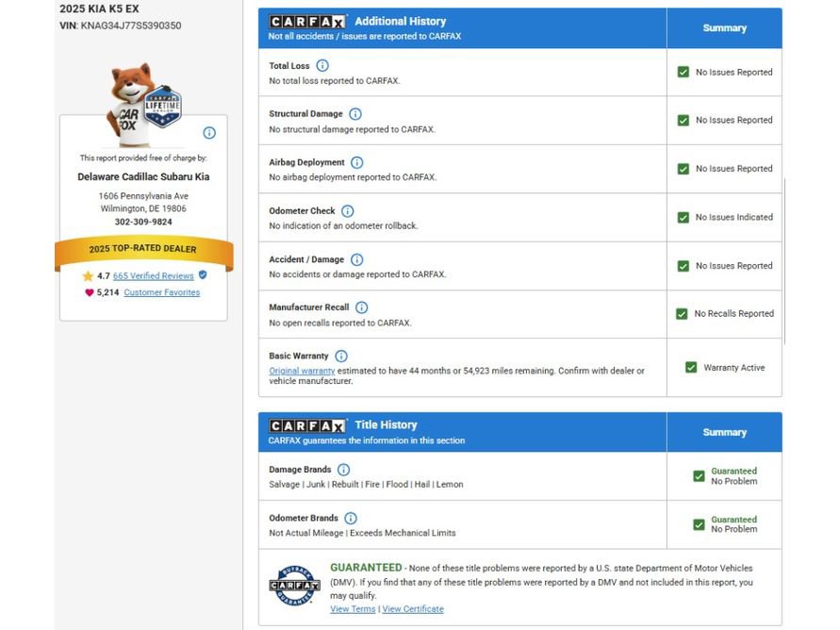Click the Title History section title

coord(386,424)
